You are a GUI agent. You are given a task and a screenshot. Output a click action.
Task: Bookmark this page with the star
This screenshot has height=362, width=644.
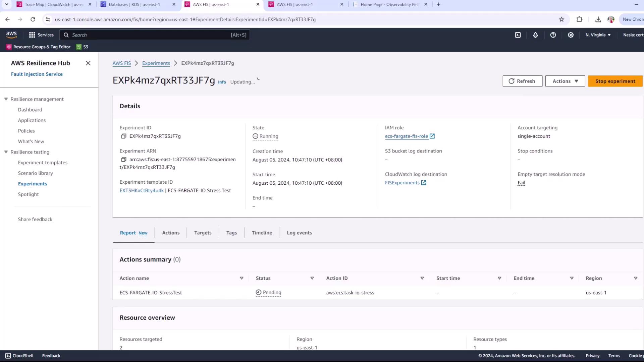[x=561, y=19]
